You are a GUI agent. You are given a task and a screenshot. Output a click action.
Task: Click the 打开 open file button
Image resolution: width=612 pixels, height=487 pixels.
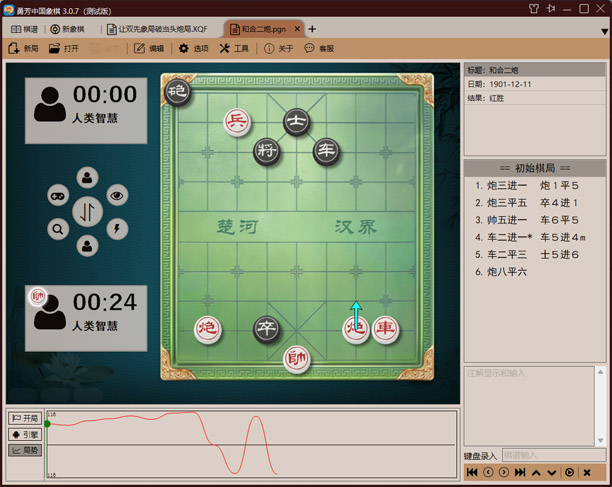[64, 48]
